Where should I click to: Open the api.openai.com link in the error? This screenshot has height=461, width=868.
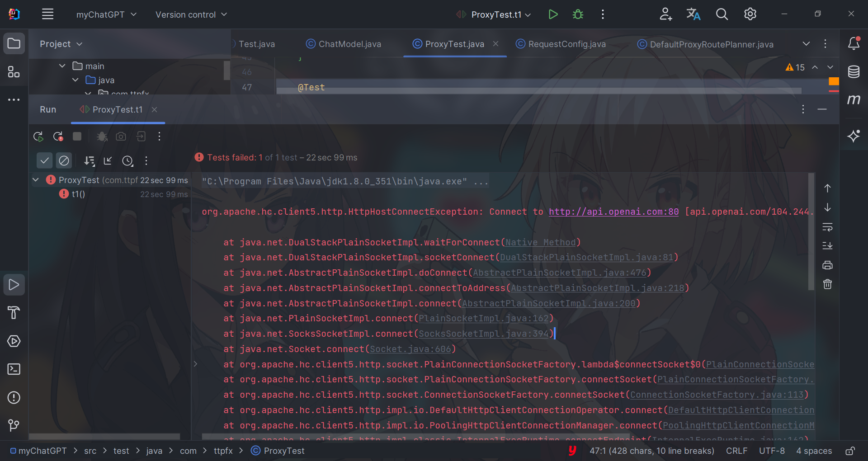point(613,212)
